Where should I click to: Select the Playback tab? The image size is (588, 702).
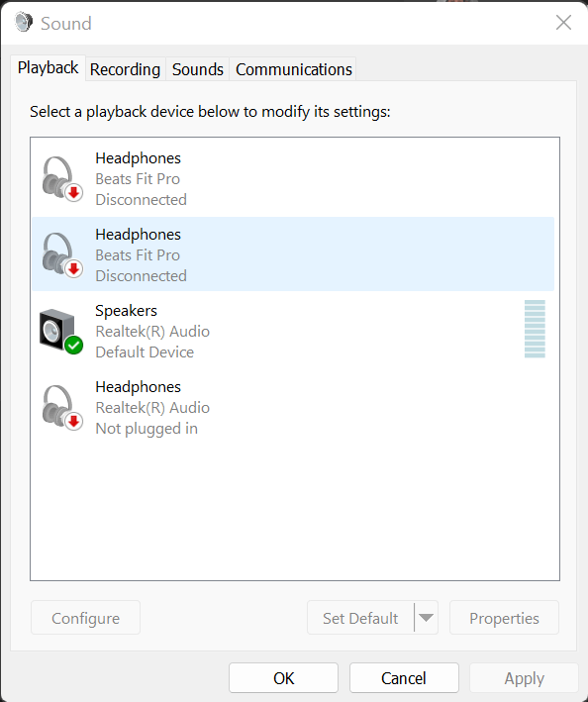(x=48, y=68)
